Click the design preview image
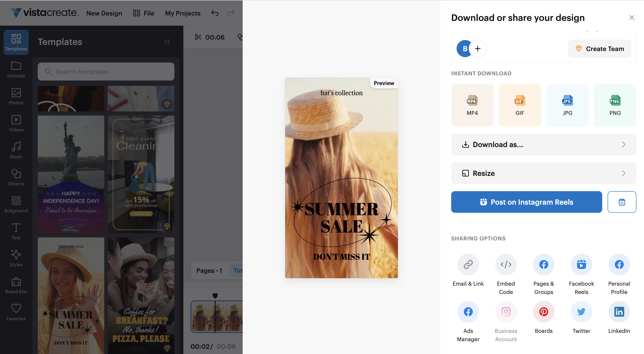The width and height of the screenshot is (644, 354). point(341,178)
